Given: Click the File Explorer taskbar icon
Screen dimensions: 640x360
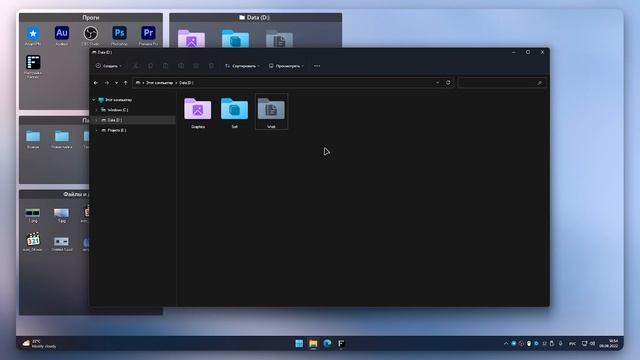Looking at the screenshot, I should coord(313,344).
